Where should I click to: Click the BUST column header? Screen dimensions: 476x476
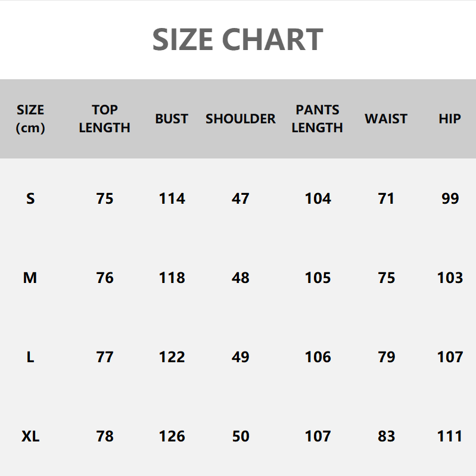[172, 119]
